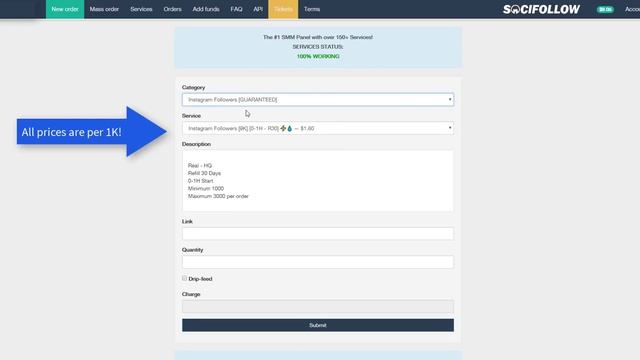This screenshot has height=360, width=640.
Task: Open the FAQ page
Action: click(x=236, y=9)
